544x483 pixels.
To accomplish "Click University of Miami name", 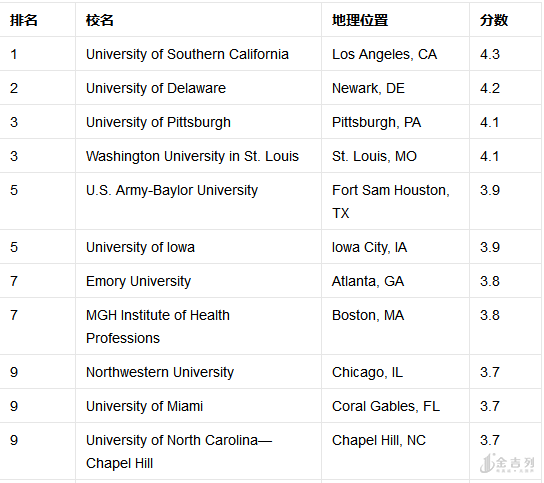I will (144, 406).
